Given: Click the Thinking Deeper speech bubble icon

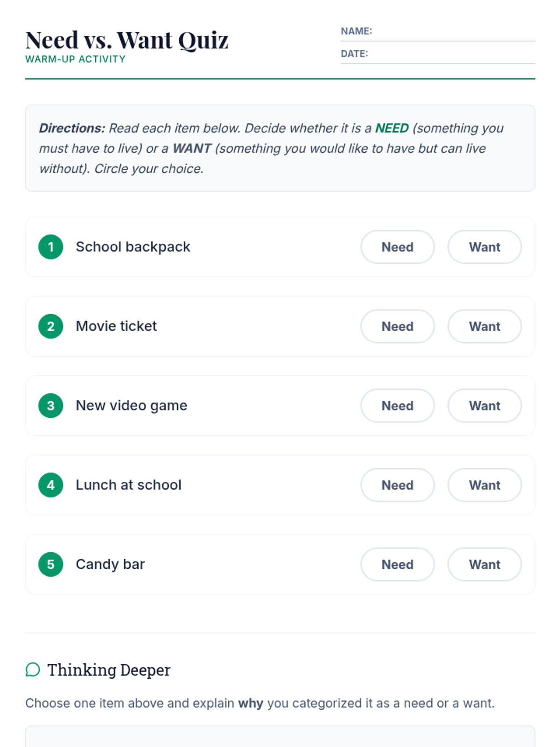Looking at the screenshot, I should (33, 669).
